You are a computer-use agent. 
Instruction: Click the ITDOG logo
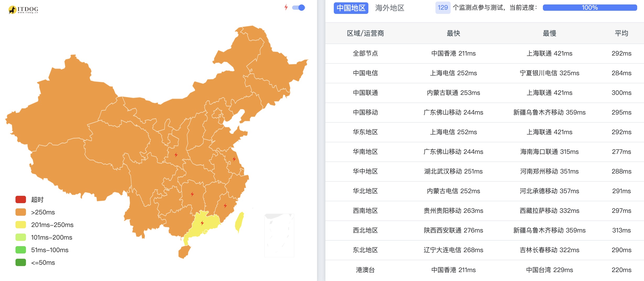[23, 10]
